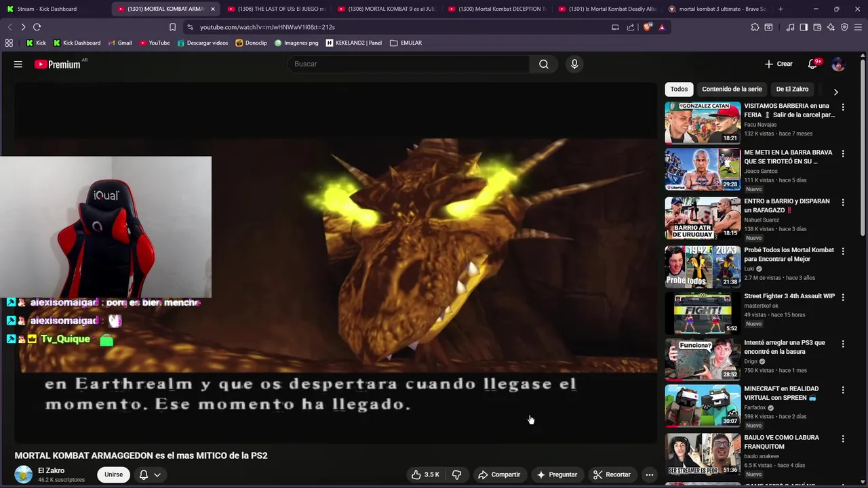Open the Brave main menu
Viewport: 868px width, 488px height.
tap(859, 27)
